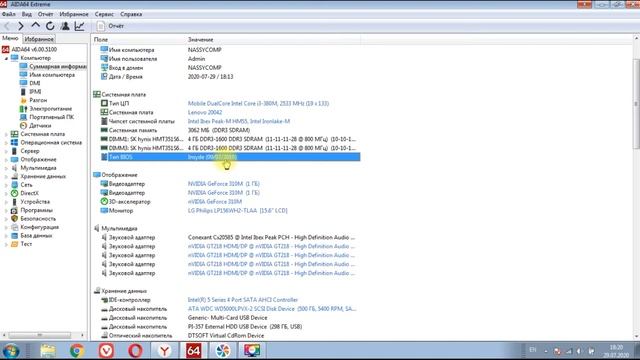Launch Chrome from the taskbar
The width and height of the screenshot is (640, 360).
tap(77, 351)
